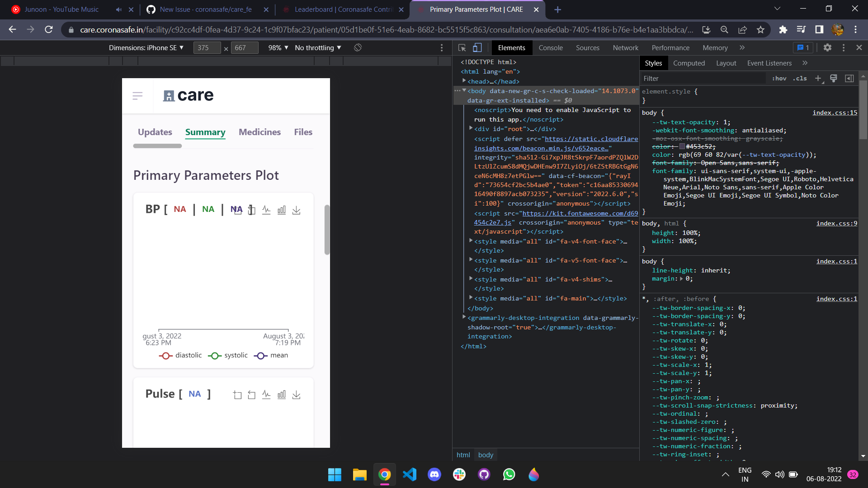Open the Medicines tab in CARE
The image size is (868, 488).
pyautogui.click(x=259, y=132)
